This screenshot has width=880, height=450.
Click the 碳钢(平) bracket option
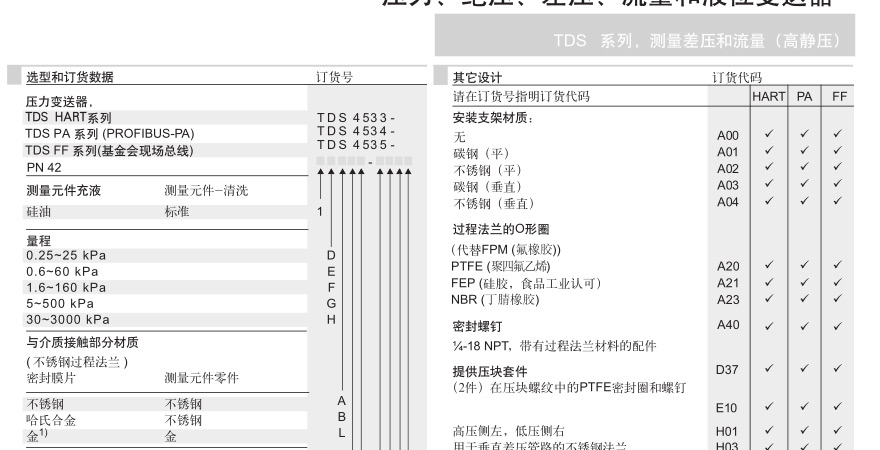pos(481,153)
